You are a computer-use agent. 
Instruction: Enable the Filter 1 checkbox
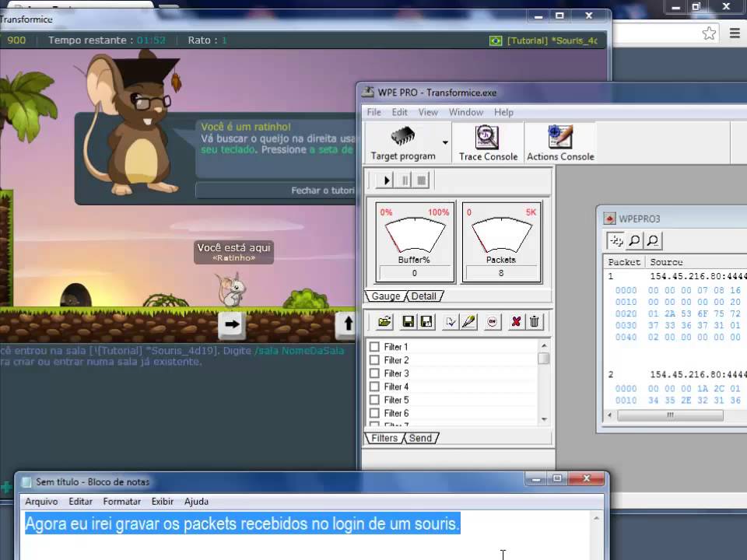point(374,347)
